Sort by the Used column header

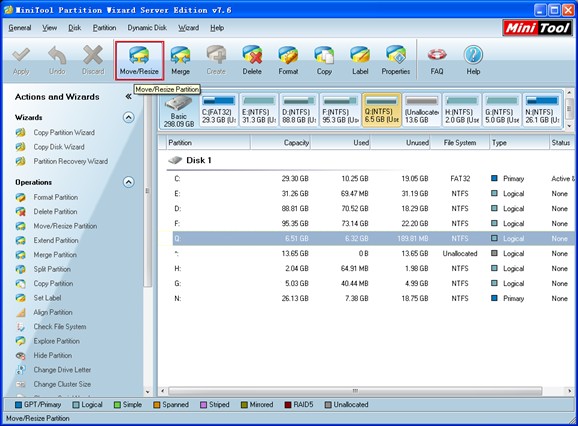pos(341,143)
